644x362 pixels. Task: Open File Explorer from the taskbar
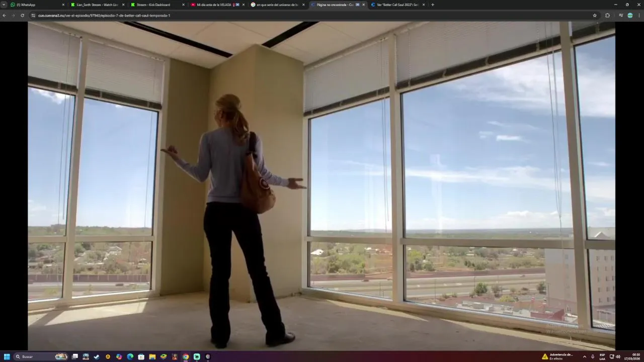(152, 356)
